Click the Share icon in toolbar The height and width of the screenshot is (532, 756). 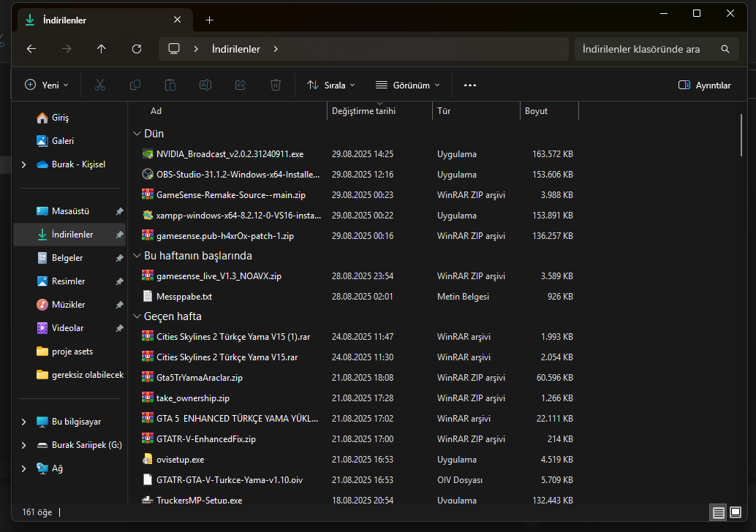point(241,85)
